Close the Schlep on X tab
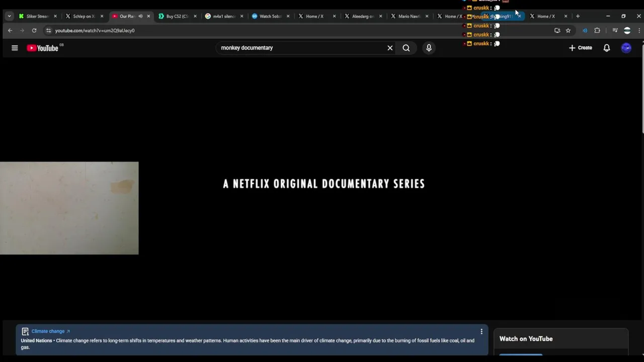 click(x=102, y=16)
